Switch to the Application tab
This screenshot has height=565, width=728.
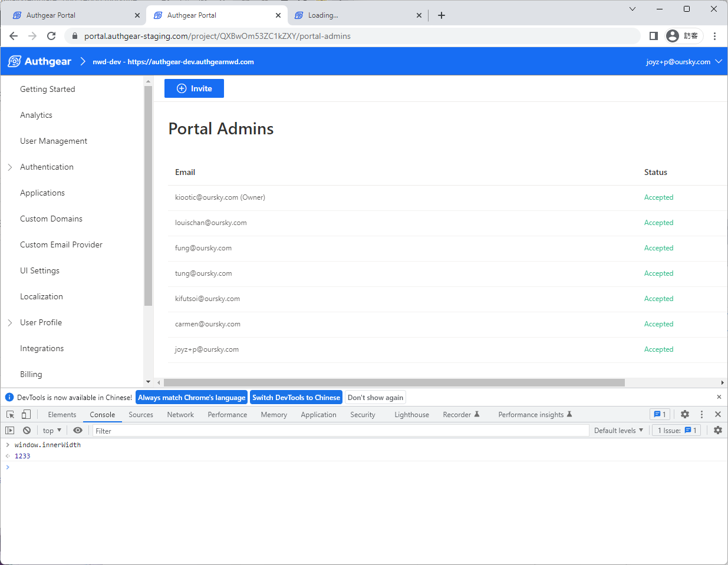pos(318,414)
